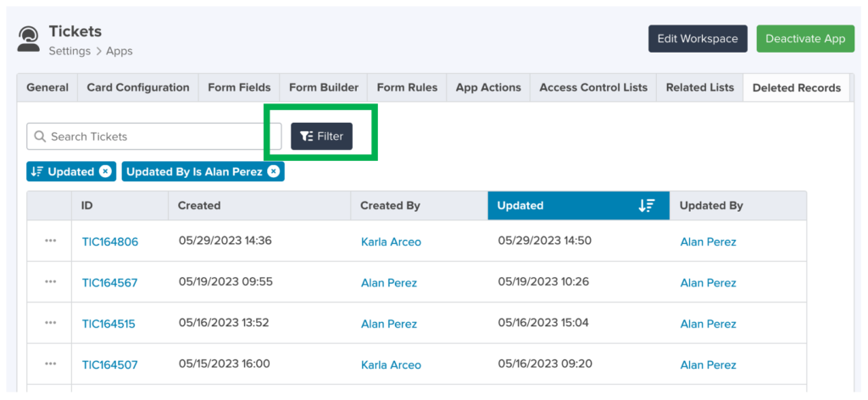868x400 pixels.
Task: Click created date 05/19/2023 09:55
Action: (x=225, y=281)
